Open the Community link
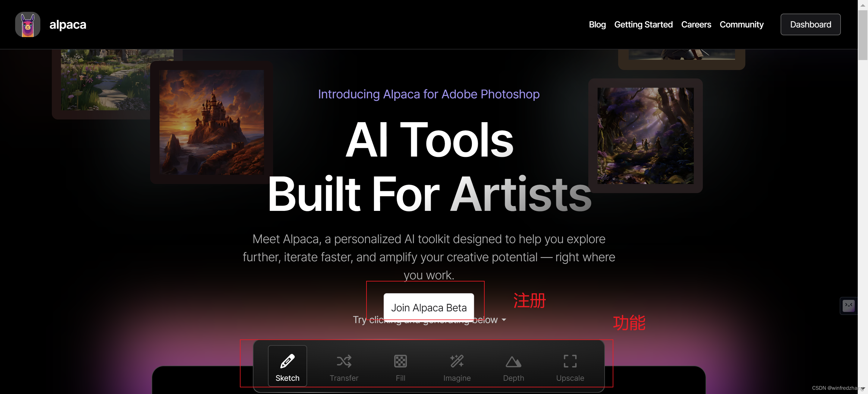868x394 pixels. 741,25
